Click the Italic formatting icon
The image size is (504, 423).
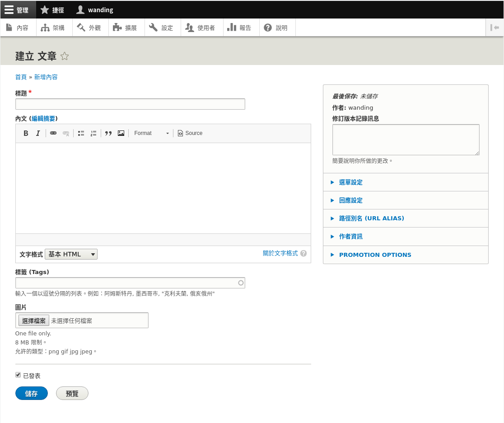pos(38,133)
